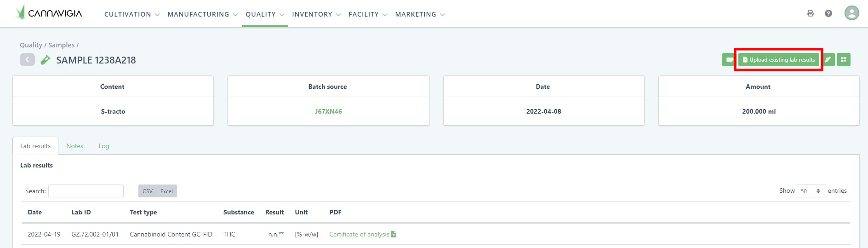Open the Show entries count selector
The width and height of the screenshot is (868, 248).
click(811, 191)
